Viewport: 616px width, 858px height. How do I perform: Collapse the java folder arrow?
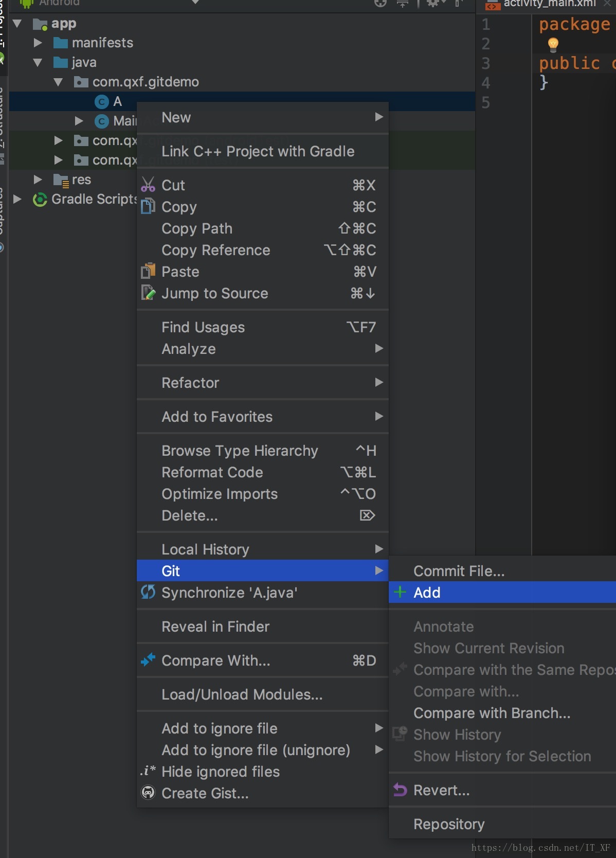click(x=38, y=62)
